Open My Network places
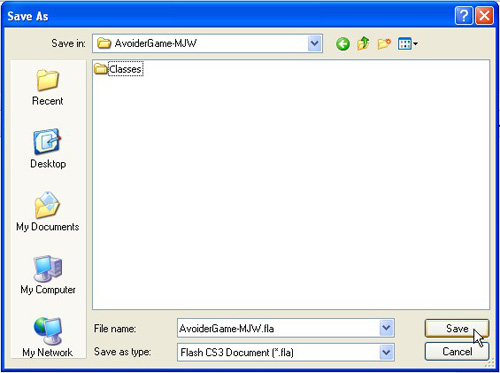Viewport: 500px width, 373px height. 48,337
